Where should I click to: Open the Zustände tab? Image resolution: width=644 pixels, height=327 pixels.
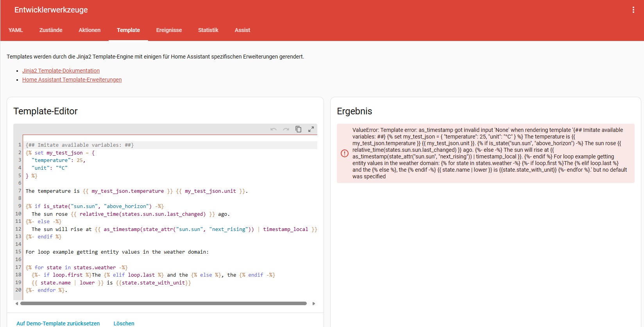tap(51, 30)
